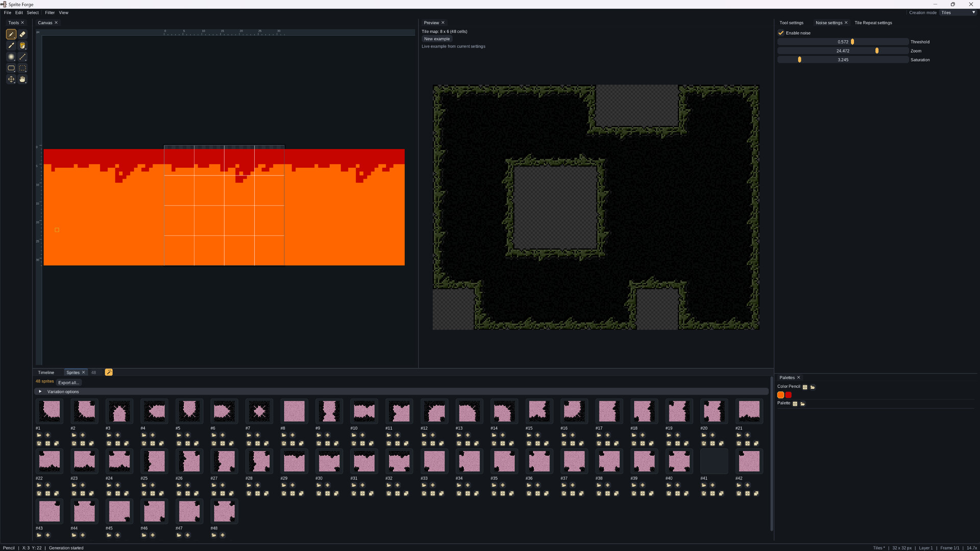
Task: Select the Pencil tool
Action: tap(11, 34)
